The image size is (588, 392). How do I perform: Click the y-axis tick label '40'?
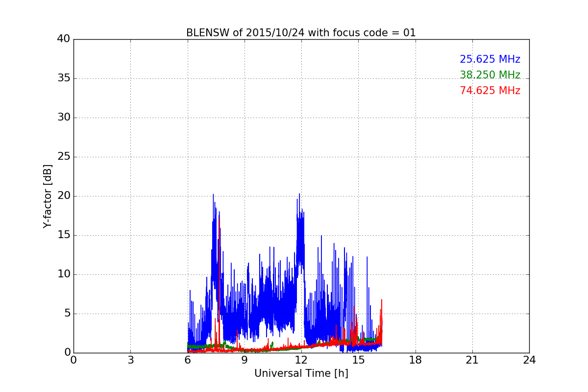pos(64,39)
